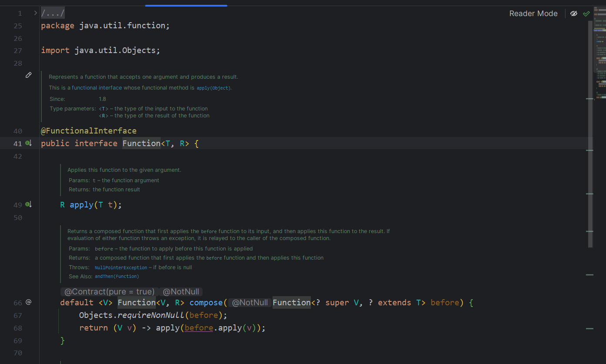The width and height of the screenshot is (606, 364).
Task: Click '<T> – the type of the input' doc line
Action: tap(153, 109)
